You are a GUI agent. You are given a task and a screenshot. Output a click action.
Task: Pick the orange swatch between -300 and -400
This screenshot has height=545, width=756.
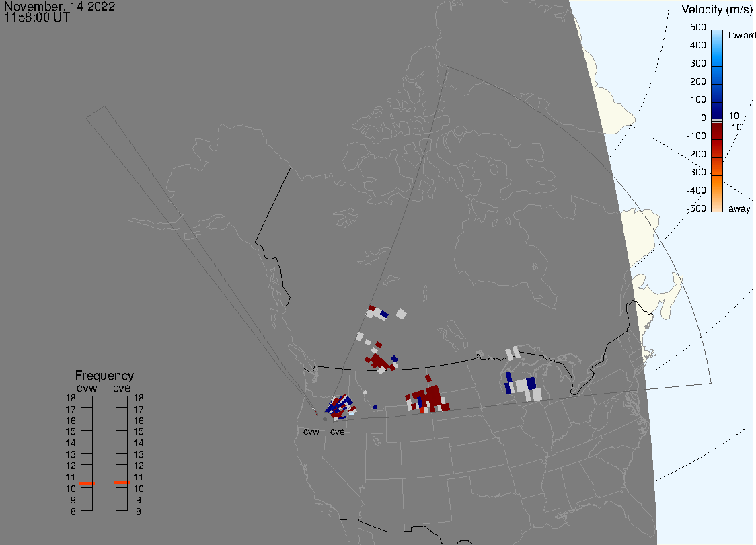coord(717,185)
